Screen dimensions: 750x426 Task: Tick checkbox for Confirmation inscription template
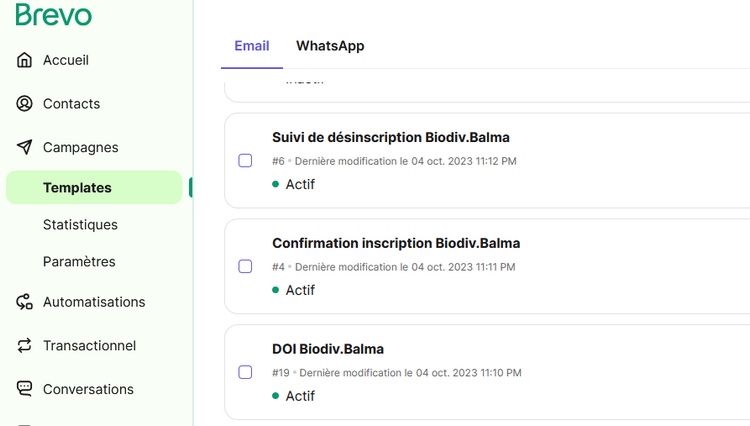point(245,266)
